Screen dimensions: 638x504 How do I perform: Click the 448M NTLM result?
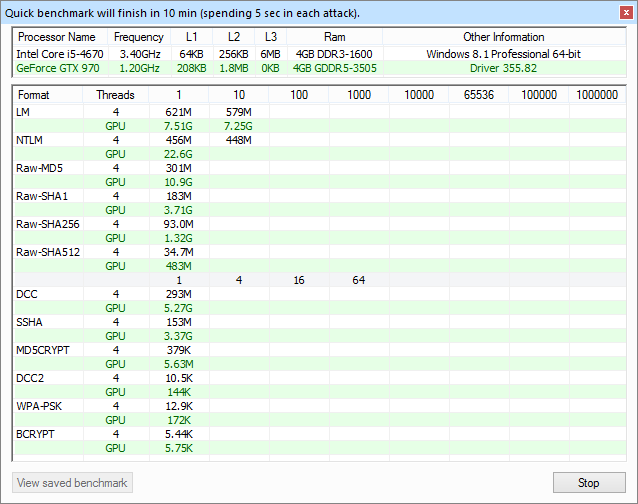point(239,140)
